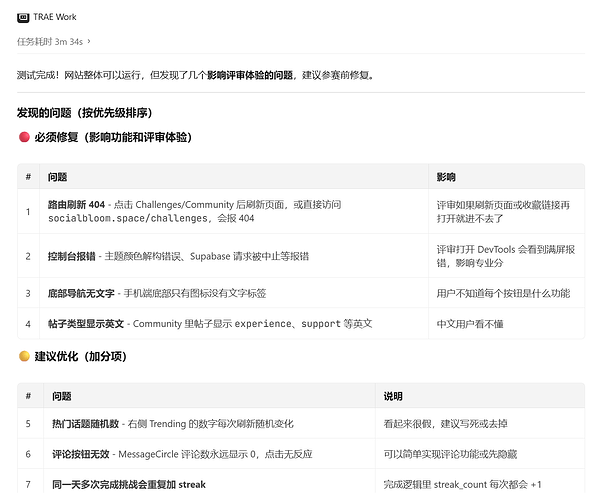Expand the task duration 3m 34s chevron

click(89, 41)
